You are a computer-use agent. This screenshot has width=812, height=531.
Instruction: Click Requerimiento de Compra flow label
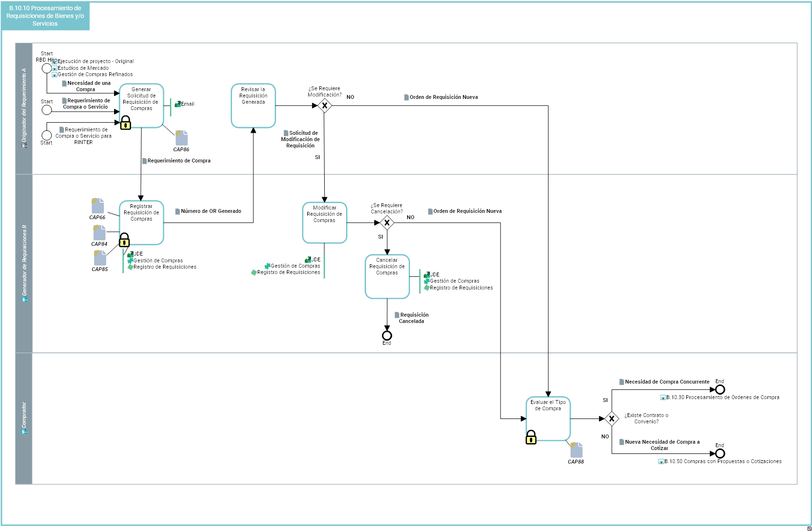tap(179, 161)
